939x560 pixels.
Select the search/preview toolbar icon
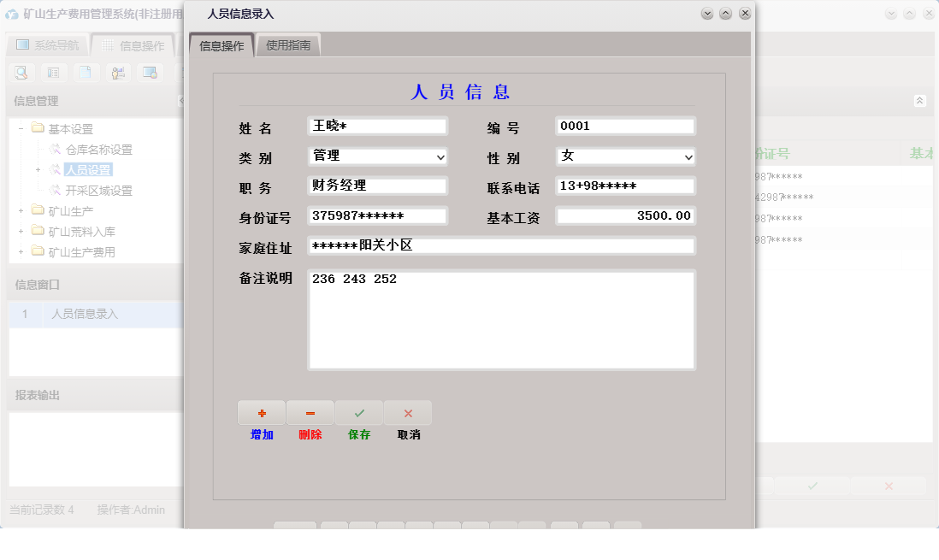pyautogui.click(x=21, y=73)
